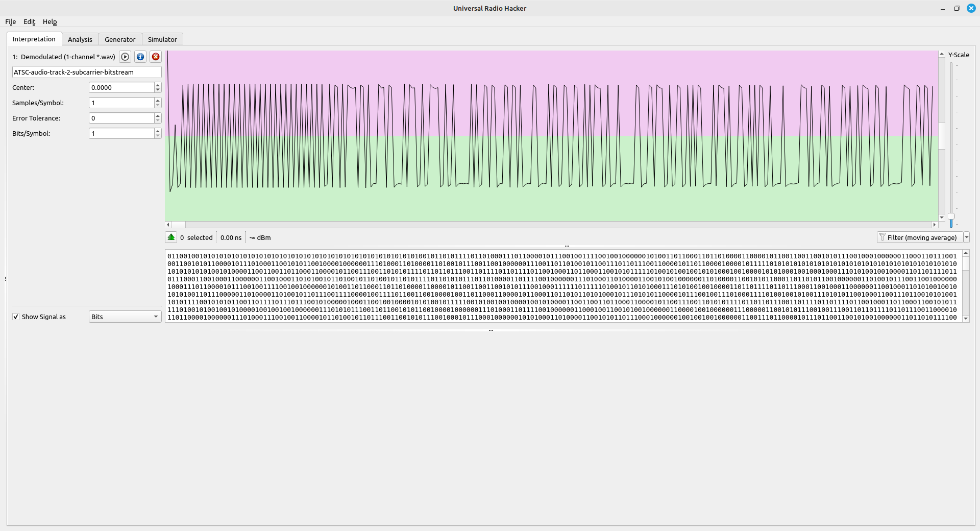
Task: Increase Samples/Symbol with up arrow
Action: pos(158,101)
